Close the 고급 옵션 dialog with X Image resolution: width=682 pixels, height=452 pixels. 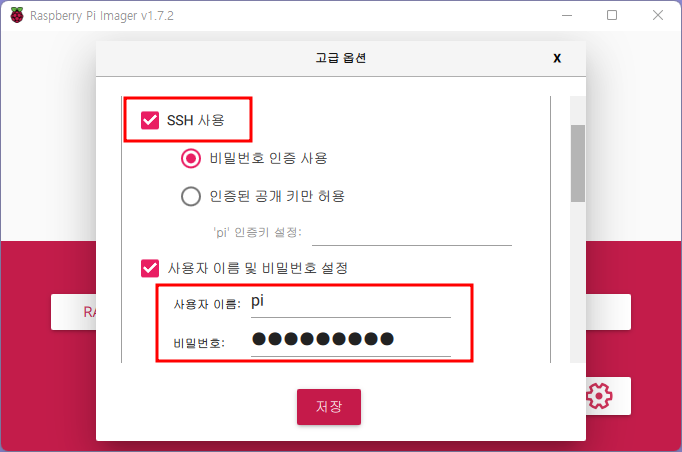(557, 58)
